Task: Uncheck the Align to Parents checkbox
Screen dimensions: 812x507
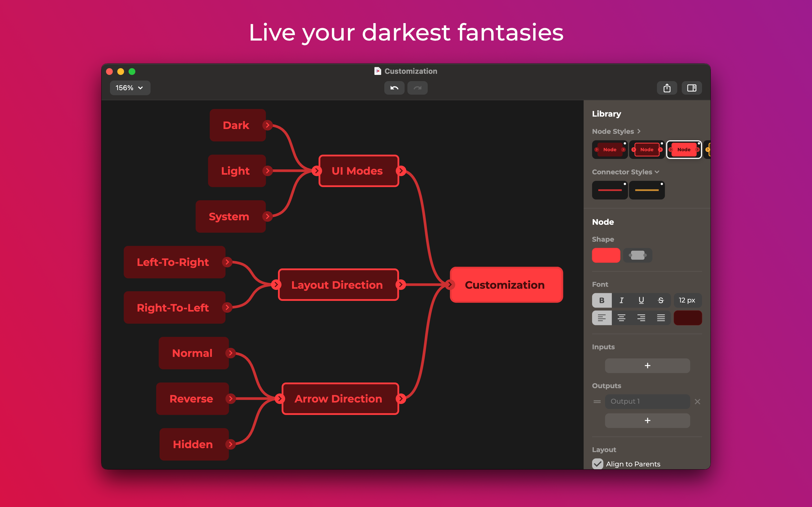Action: (x=598, y=464)
